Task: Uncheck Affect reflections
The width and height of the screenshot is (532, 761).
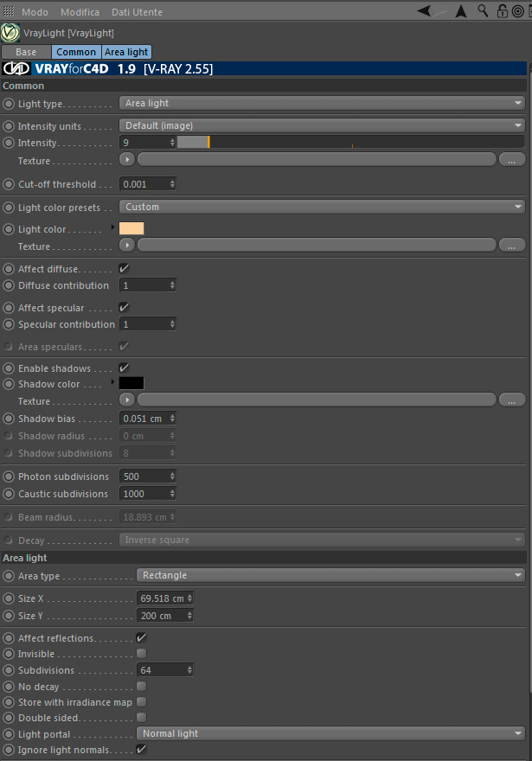Action: (141, 637)
